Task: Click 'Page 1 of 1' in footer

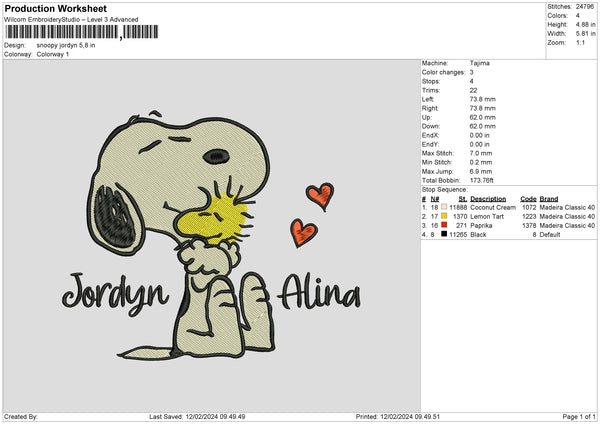Action: pyautogui.click(x=579, y=416)
